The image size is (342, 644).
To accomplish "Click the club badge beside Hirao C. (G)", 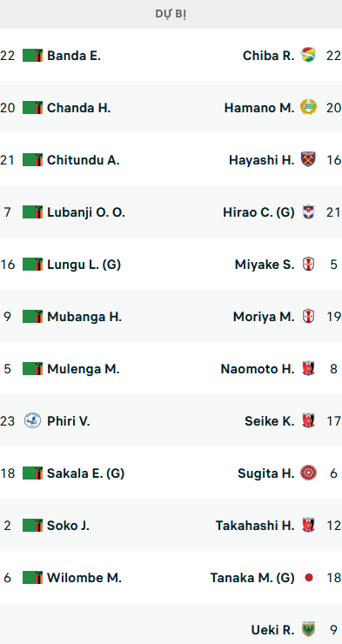I will [308, 212].
